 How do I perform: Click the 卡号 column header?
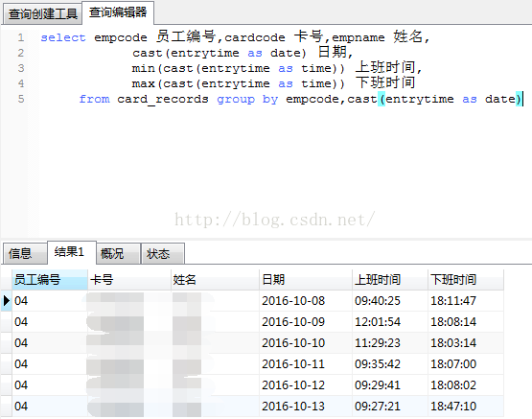[129, 280]
